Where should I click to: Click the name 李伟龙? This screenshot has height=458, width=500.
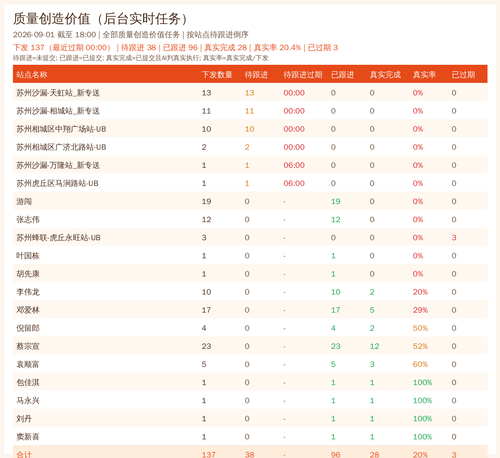(28, 292)
